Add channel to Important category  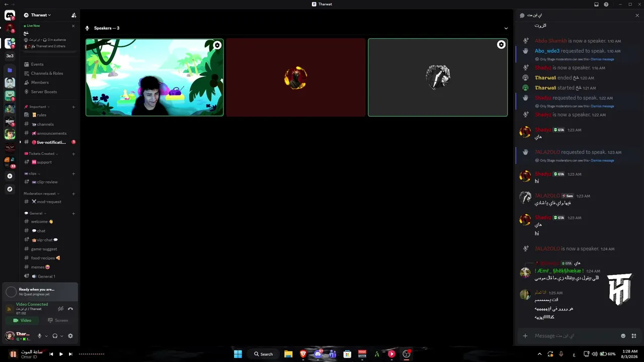[x=73, y=107]
